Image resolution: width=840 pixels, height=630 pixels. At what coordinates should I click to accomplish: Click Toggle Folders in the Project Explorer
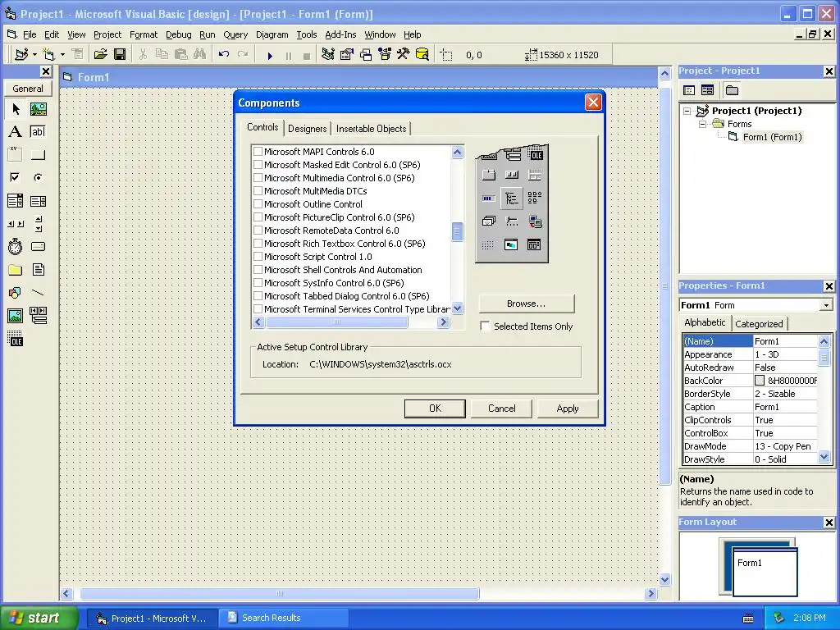tap(732, 90)
